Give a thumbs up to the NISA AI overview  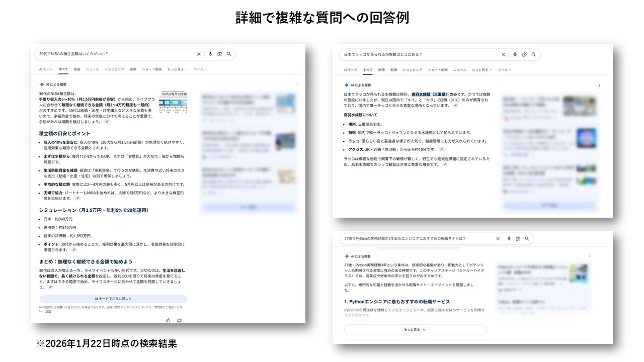click(168, 320)
